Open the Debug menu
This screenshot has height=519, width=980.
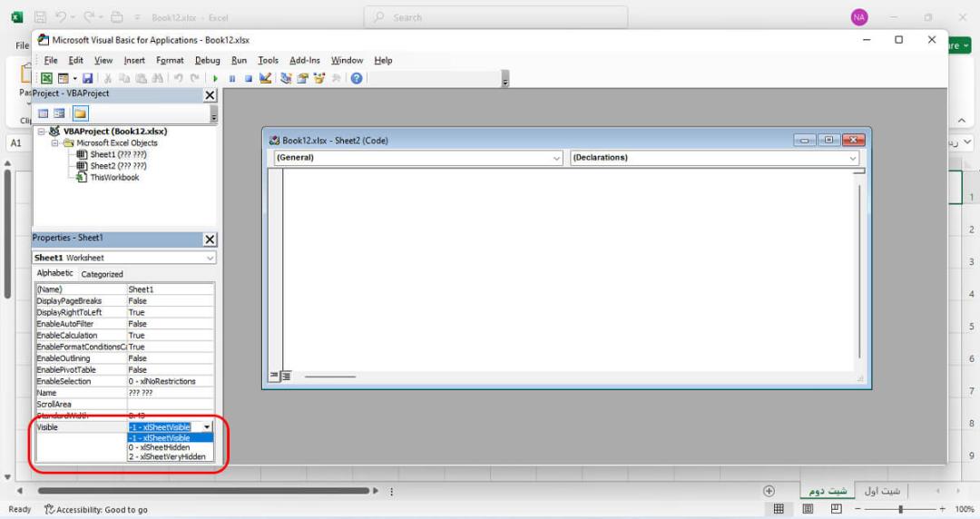click(x=207, y=60)
